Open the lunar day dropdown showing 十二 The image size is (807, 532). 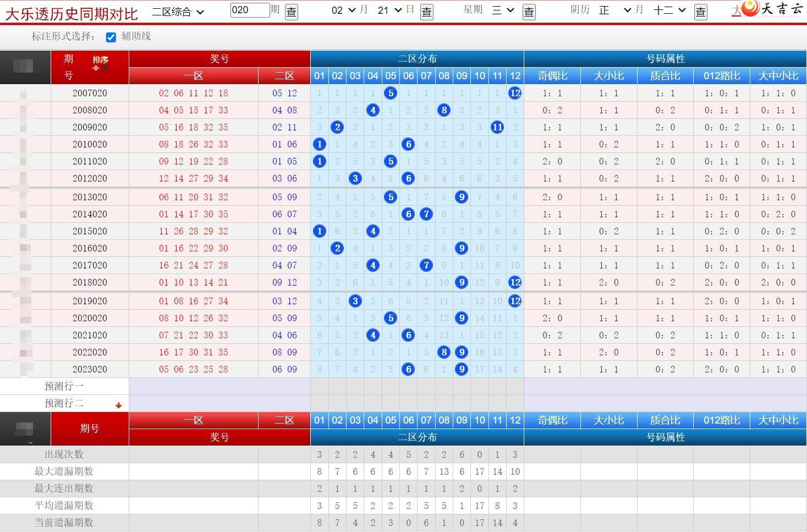coord(669,10)
